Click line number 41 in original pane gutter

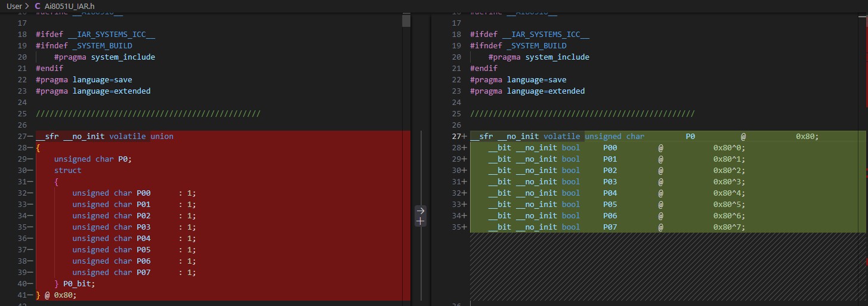tap(22, 295)
